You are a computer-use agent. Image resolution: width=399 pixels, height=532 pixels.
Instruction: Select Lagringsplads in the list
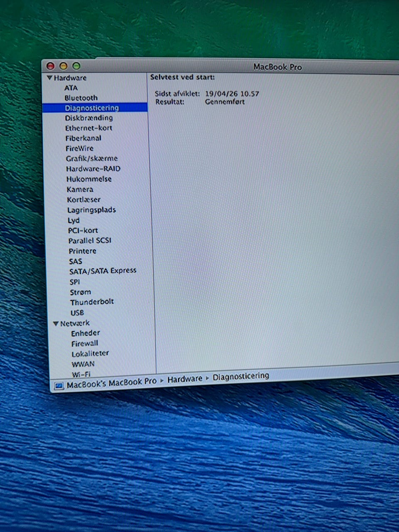point(91,210)
